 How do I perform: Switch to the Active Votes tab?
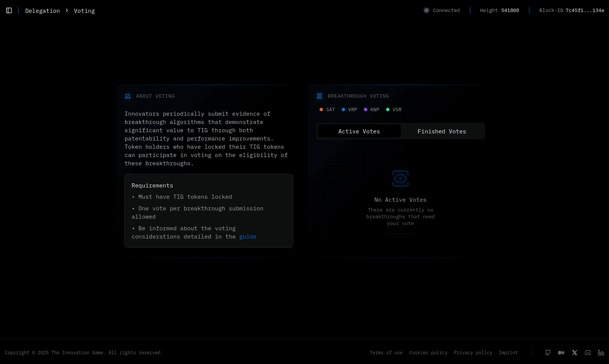click(359, 131)
